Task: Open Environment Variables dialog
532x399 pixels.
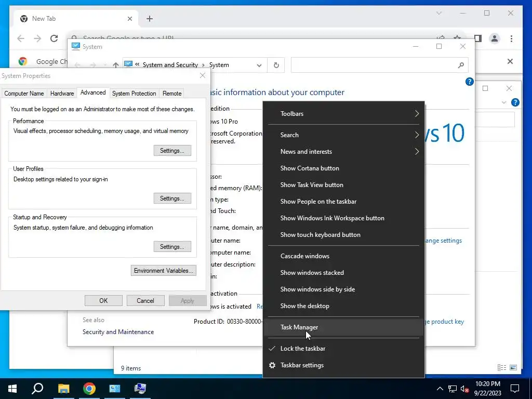Action: 164,270
